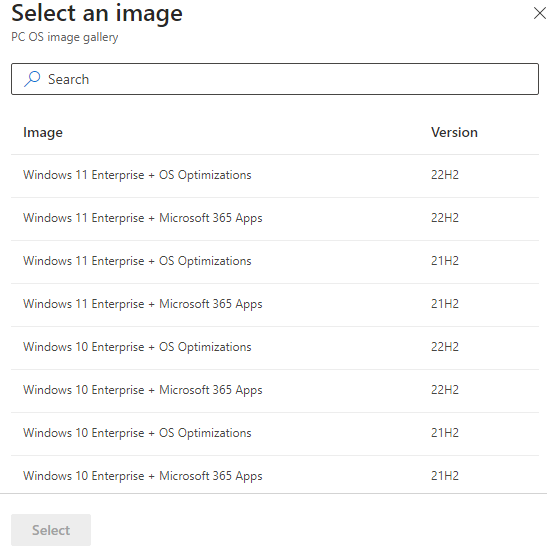Choose Windows 11 Enterprise + Microsoft 365 Apps 22H2

tap(275, 219)
